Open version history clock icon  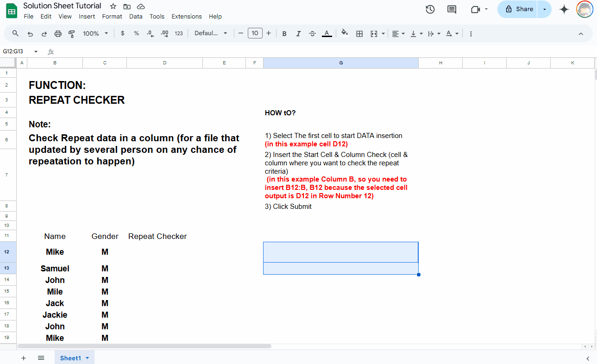pyautogui.click(x=430, y=9)
